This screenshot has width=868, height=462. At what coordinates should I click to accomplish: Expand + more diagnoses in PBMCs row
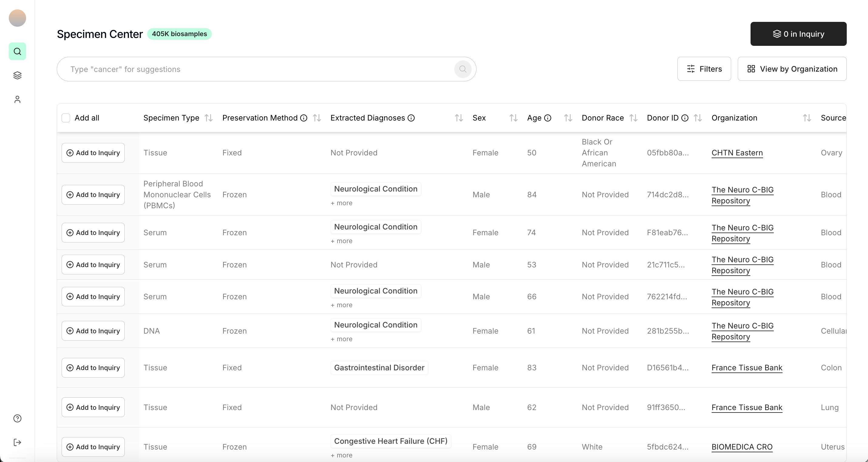coord(341,203)
